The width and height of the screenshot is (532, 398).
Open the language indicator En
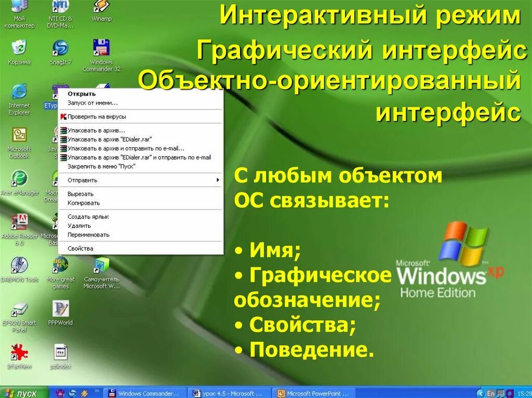[489, 393]
